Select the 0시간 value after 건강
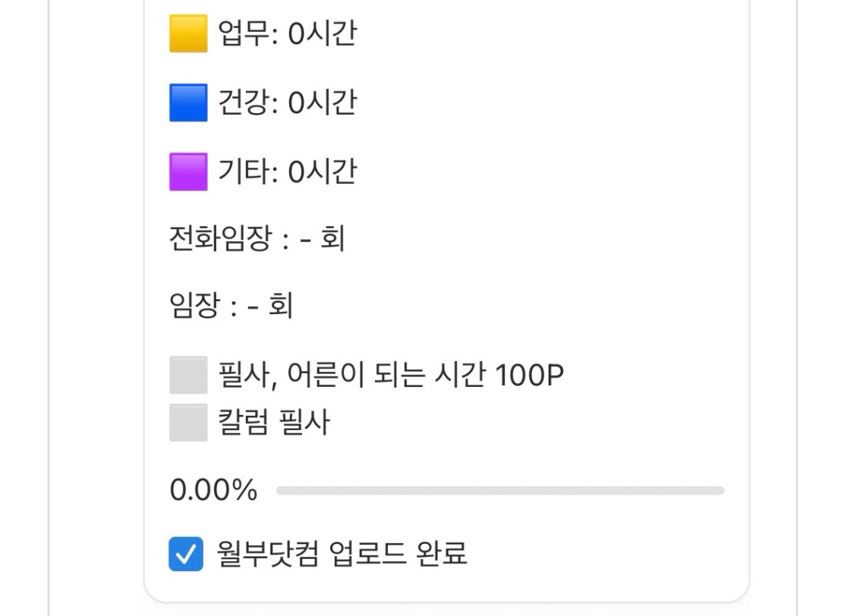This screenshot has height=616, width=850. point(322,102)
